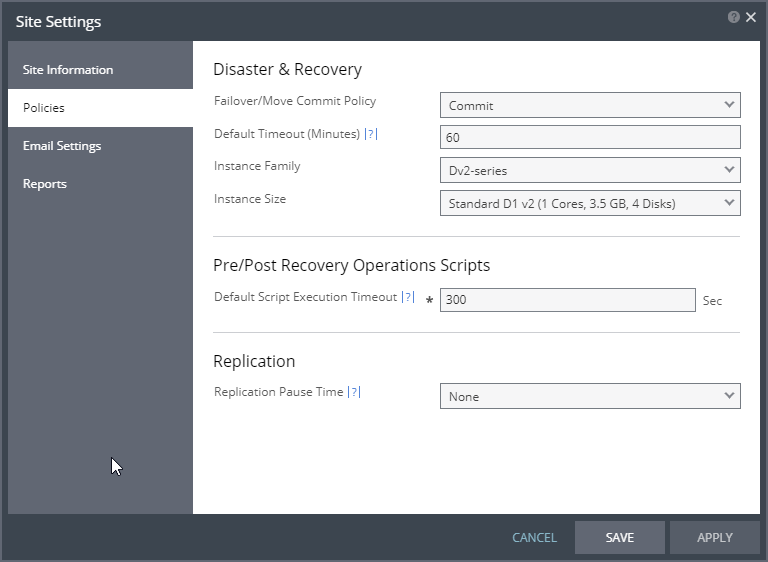This screenshot has height=562, width=768.
Task: Click the Disaster & Recovery heading
Action: 288,70
